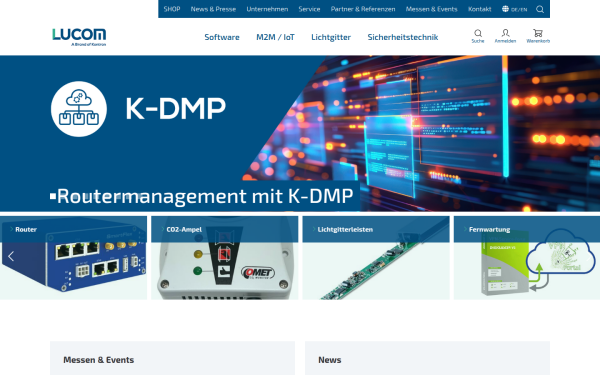Screen dimensions: 600x375
Task: Open Routermanagement mit K-DMP headline
Action: point(205,196)
